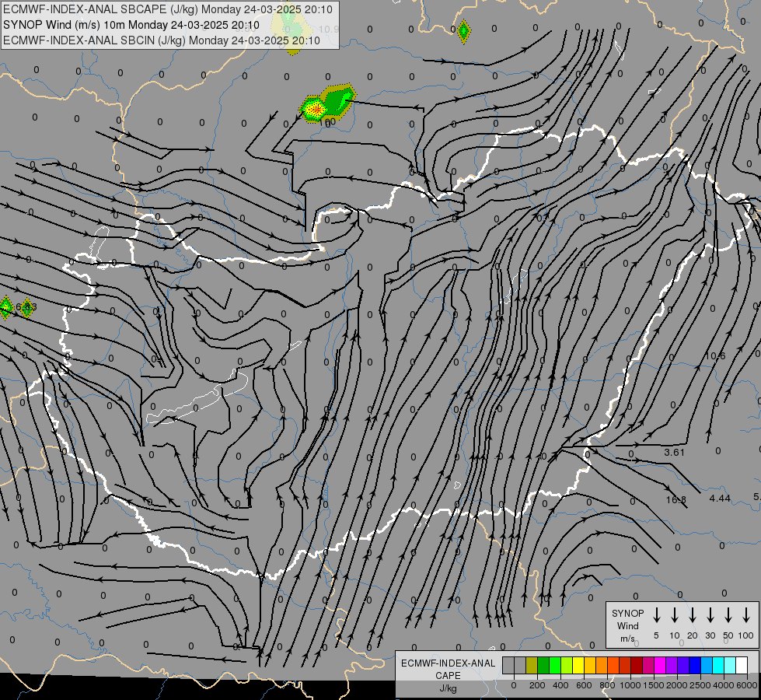Click the 50 m/s wind arrow in legend
Viewport: 761px width, 700px height.
pyautogui.click(x=728, y=615)
